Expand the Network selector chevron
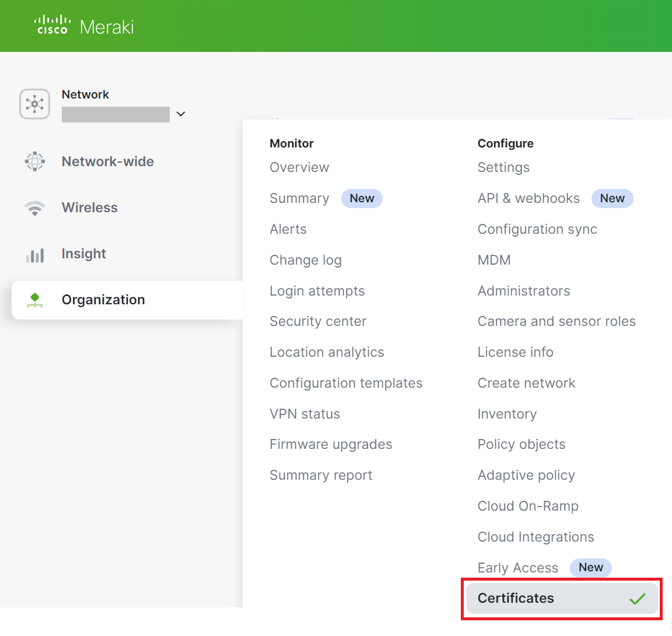Image resolution: width=672 pixels, height=636 pixels. coord(181,114)
